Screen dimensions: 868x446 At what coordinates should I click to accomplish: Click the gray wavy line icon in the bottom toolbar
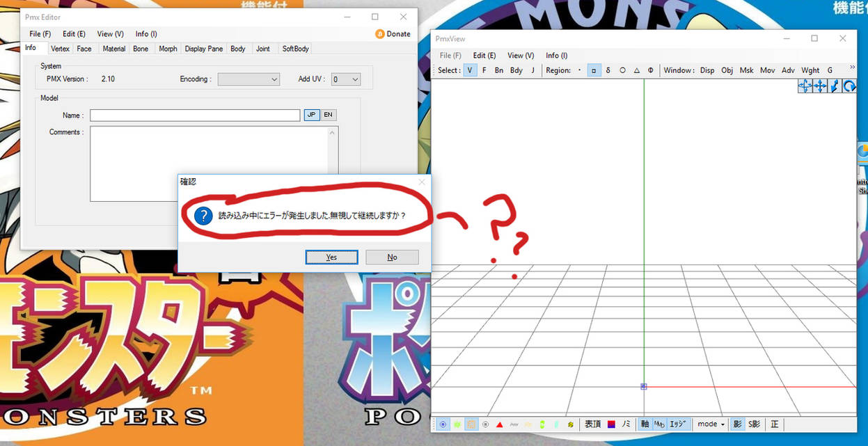pos(514,424)
